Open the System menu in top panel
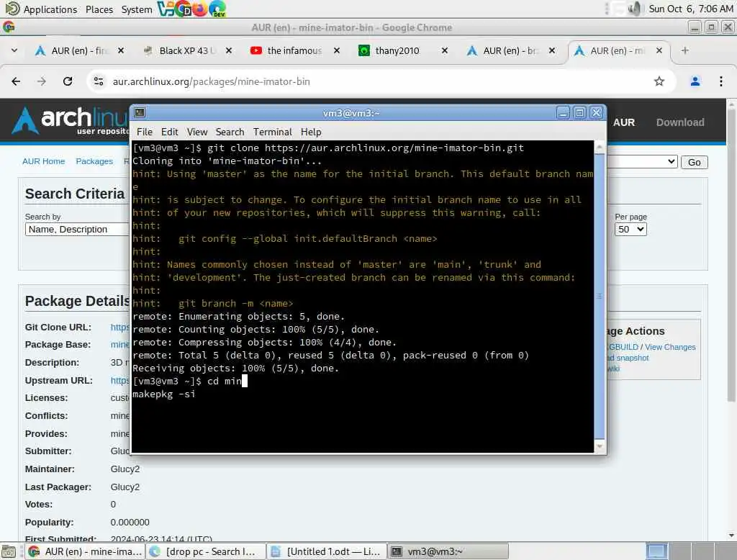 (x=136, y=9)
